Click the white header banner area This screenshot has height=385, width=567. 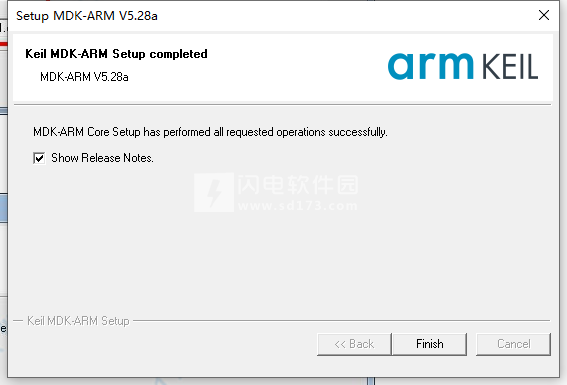pos(283,68)
